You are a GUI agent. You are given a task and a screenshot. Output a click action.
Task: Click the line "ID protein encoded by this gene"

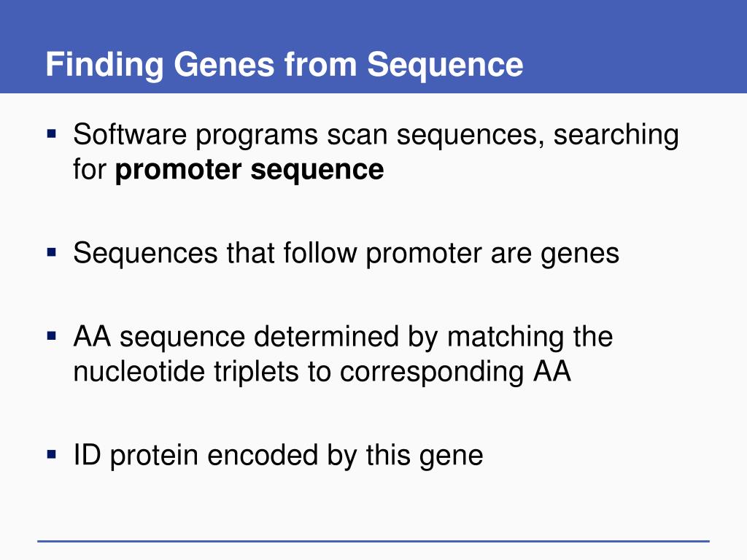pos(278,456)
